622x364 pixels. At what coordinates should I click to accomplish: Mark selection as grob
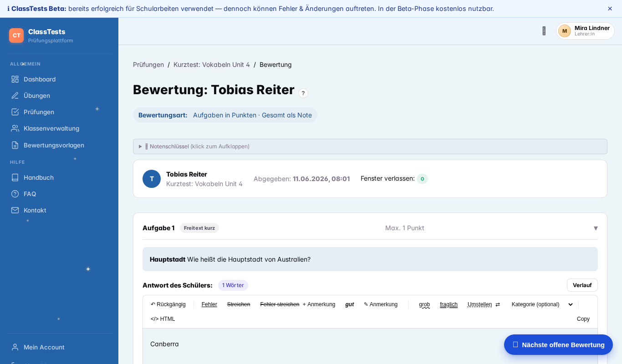(424, 304)
